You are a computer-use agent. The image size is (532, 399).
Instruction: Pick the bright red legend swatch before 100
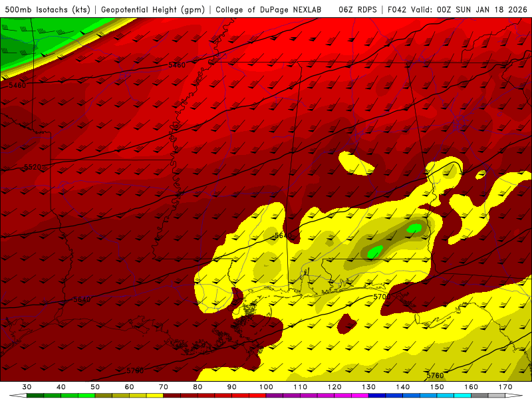click(x=257, y=396)
